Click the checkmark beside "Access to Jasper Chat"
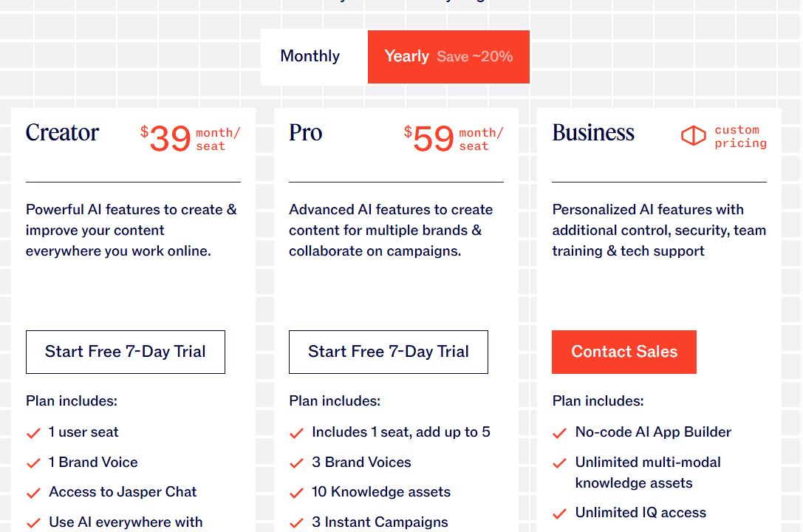The width and height of the screenshot is (803, 532). (x=33, y=493)
